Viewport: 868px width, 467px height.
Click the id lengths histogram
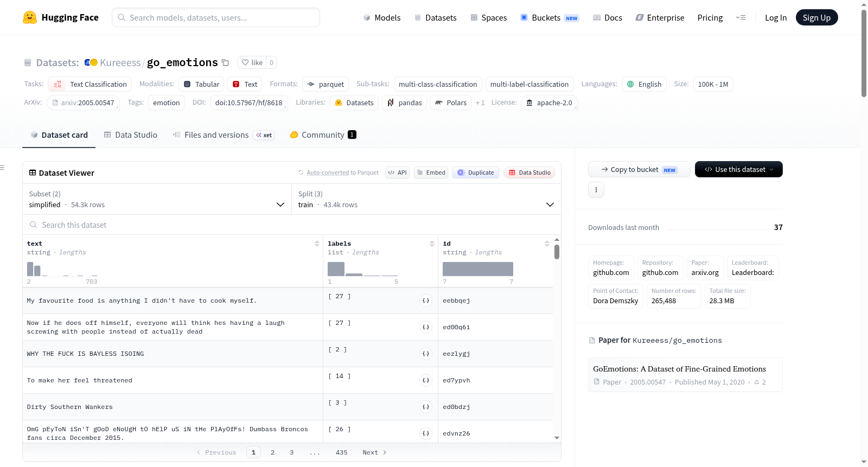pos(478,269)
